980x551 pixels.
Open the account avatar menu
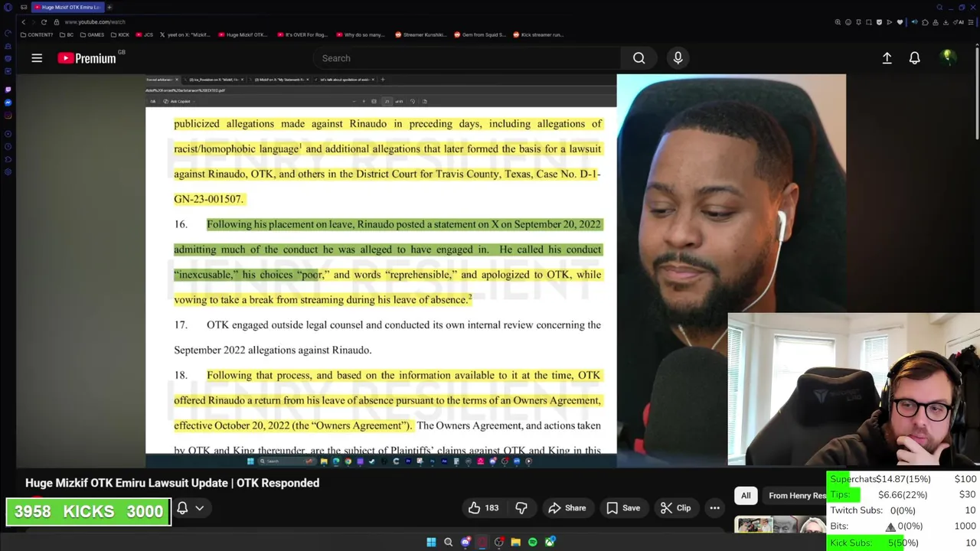point(948,57)
